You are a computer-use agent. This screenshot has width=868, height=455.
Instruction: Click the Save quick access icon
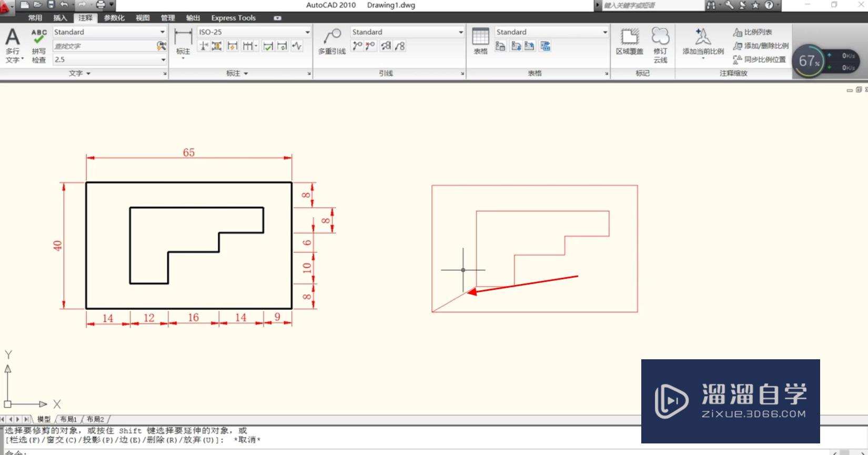(51, 5)
